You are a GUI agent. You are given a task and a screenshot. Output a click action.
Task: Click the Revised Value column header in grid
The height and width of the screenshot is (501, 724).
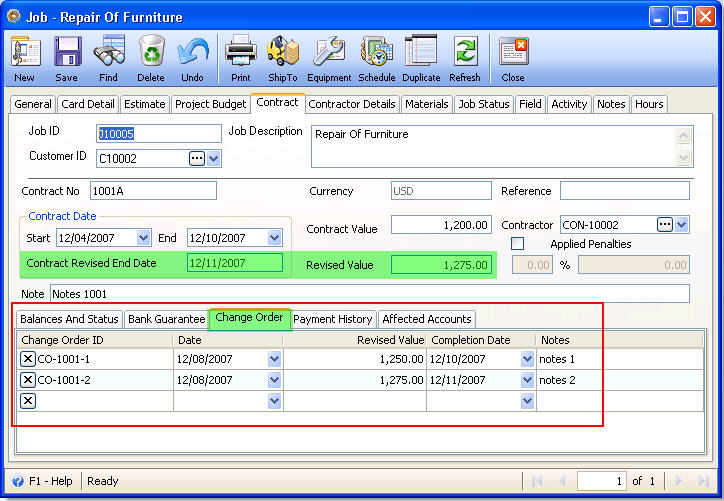355,340
